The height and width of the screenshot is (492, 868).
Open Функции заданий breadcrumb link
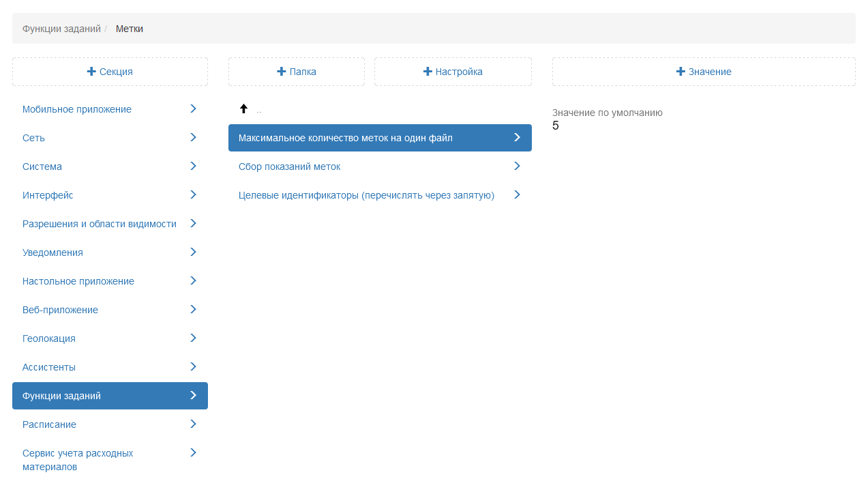61,29
